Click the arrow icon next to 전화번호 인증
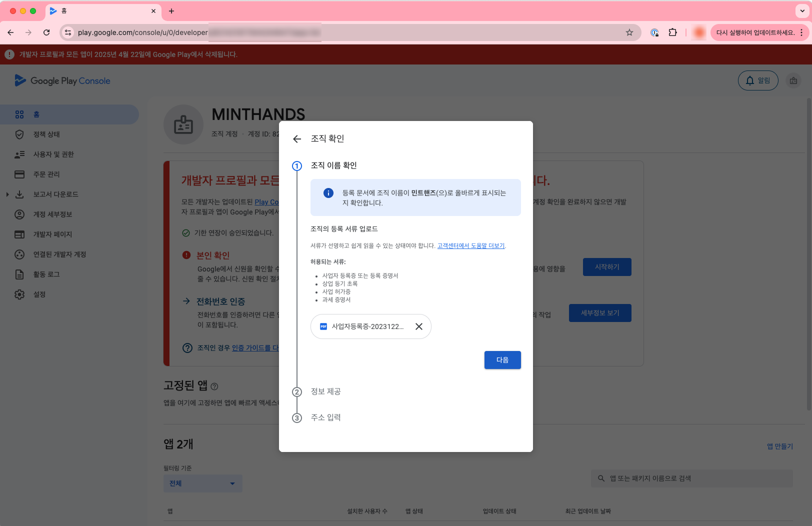 click(x=186, y=301)
